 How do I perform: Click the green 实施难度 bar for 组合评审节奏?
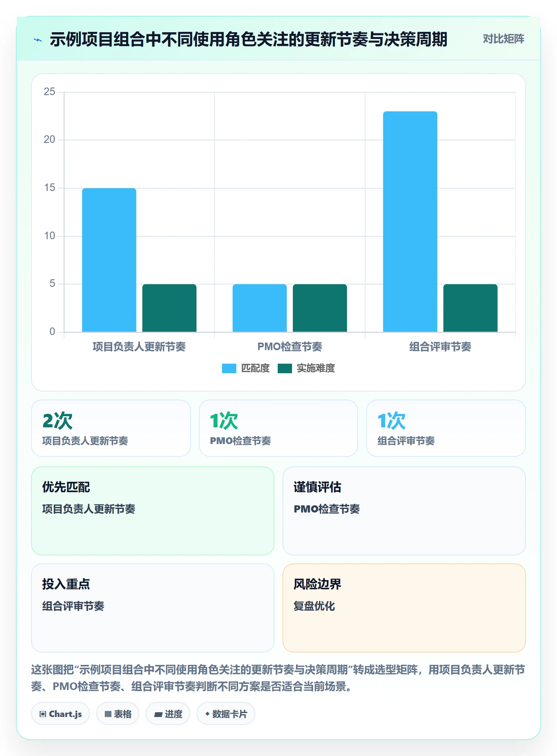[470, 308]
